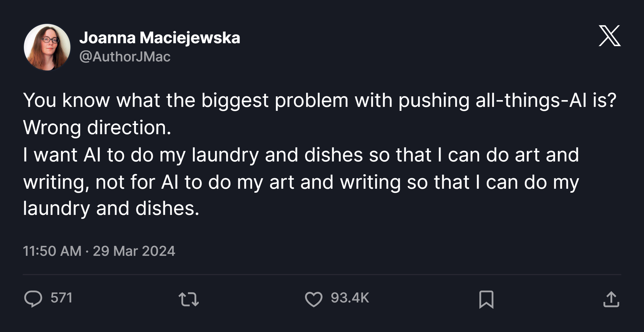Screen dimensions: 644x332
Task: Click the repost arrows icon
Action: (189, 300)
